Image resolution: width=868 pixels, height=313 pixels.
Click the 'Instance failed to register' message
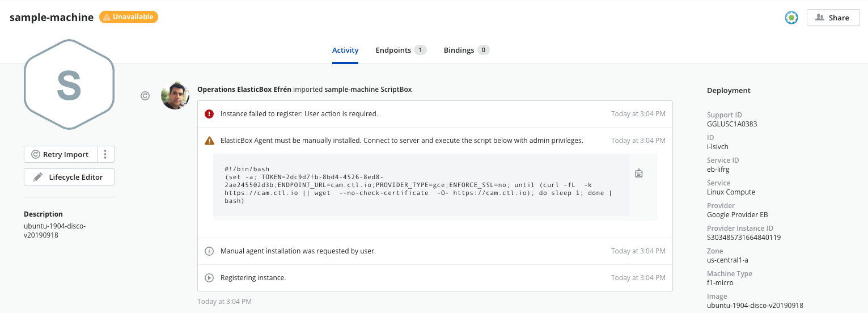[x=299, y=114]
